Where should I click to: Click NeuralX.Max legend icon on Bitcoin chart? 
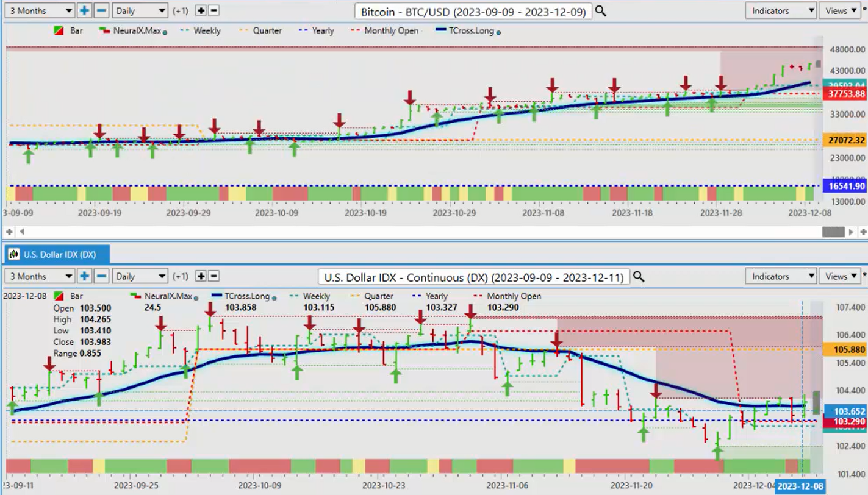pos(106,30)
